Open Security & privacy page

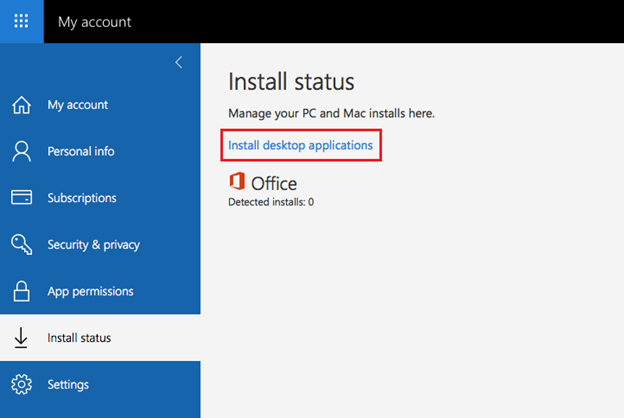coord(100,244)
